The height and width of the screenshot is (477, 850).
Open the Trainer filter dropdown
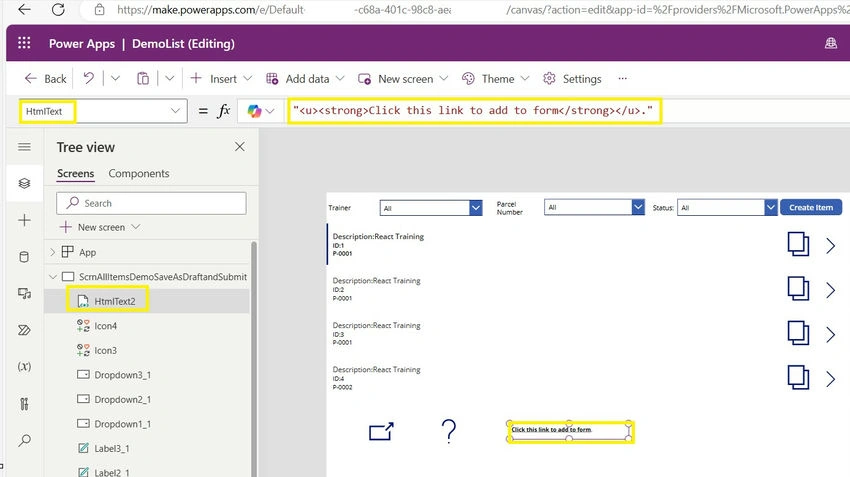point(431,208)
